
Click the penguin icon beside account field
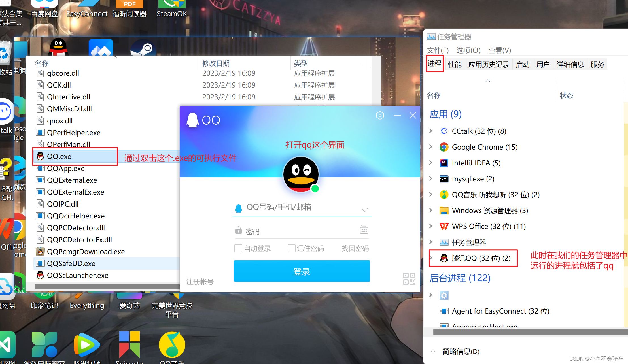point(239,208)
